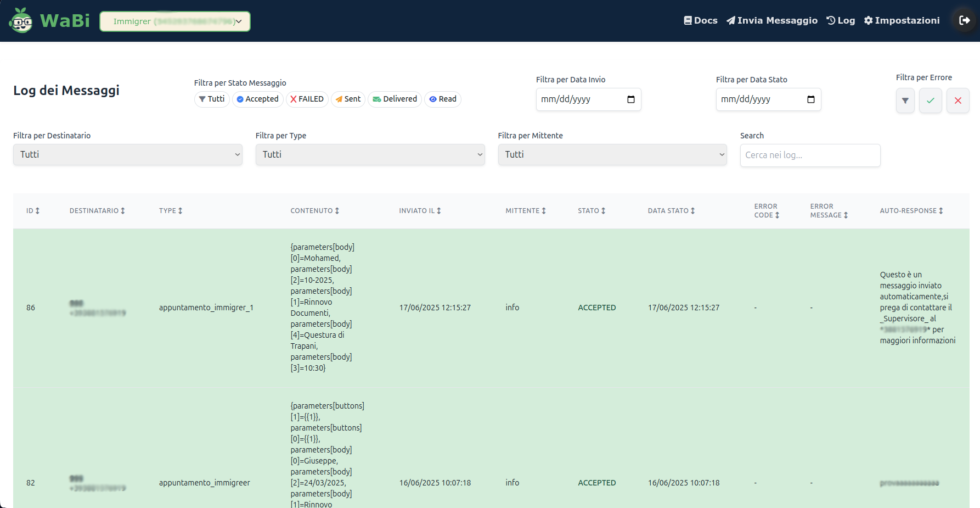This screenshot has height=508, width=980.
Task: Click the red X error filter
Action: click(x=958, y=101)
